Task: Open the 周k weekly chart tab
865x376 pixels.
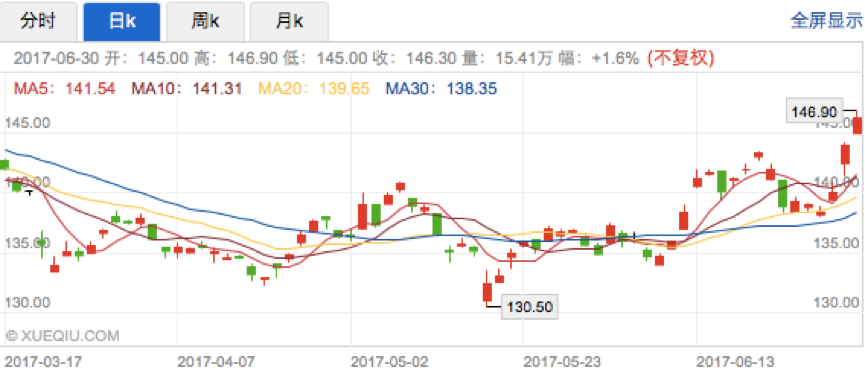Action: point(205,22)
